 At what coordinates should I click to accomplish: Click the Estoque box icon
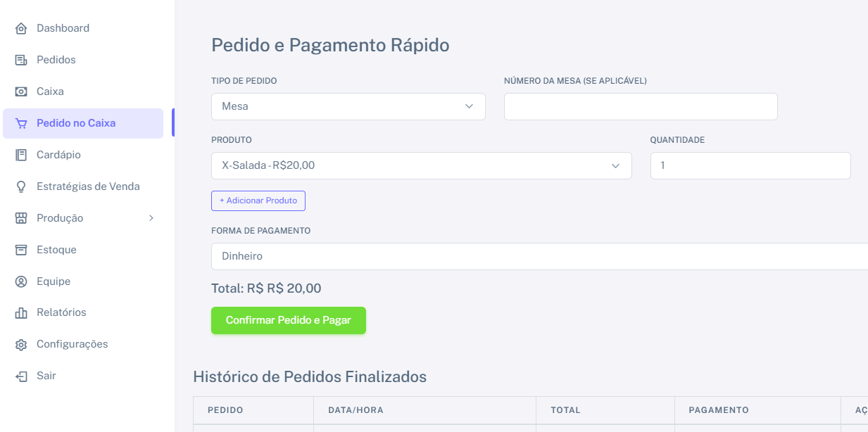coord(21,250)
